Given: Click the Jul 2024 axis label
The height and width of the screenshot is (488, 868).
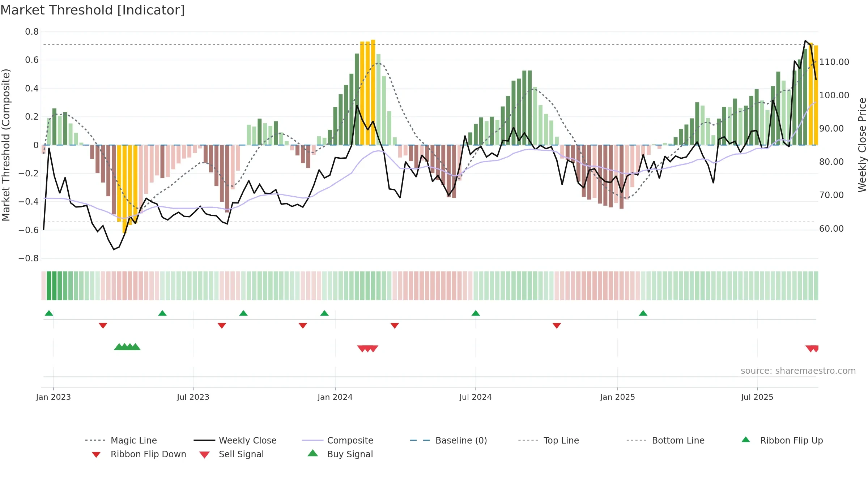Looking at the screenshot, I should 476,397.
